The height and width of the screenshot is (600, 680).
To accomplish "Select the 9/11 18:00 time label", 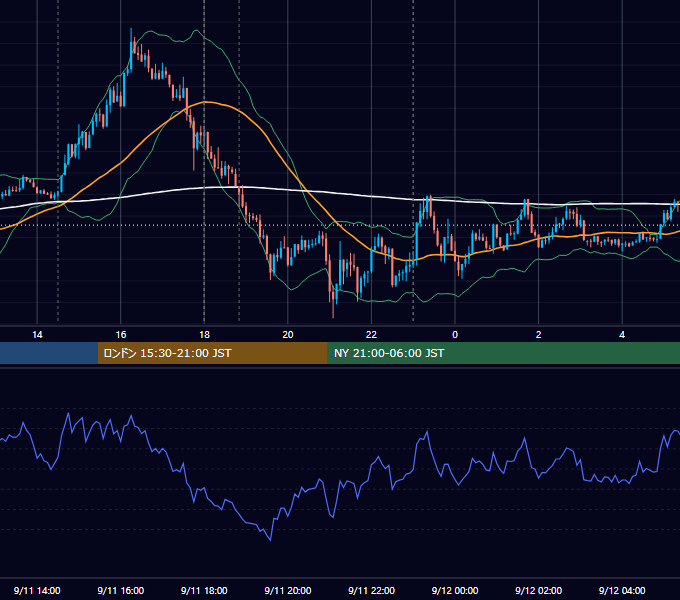I will (204, 590).
